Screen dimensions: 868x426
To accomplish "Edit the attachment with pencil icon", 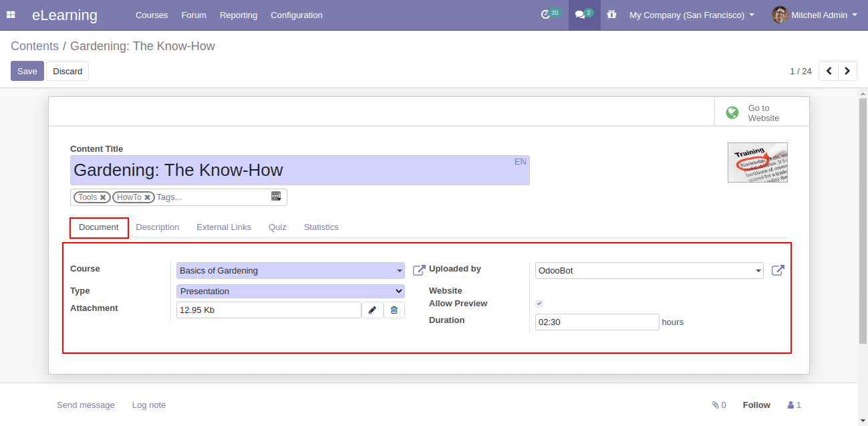I will pos(372,310).
